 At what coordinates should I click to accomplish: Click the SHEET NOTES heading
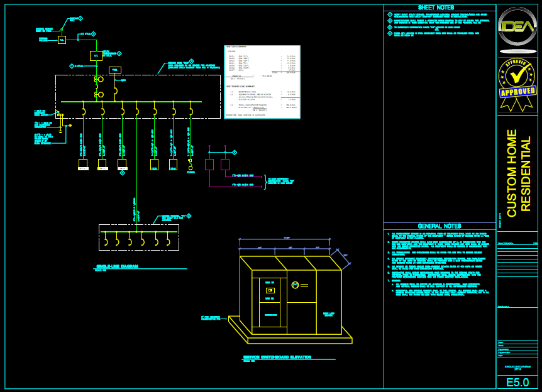pyautogui.click(x=440, y=8)
